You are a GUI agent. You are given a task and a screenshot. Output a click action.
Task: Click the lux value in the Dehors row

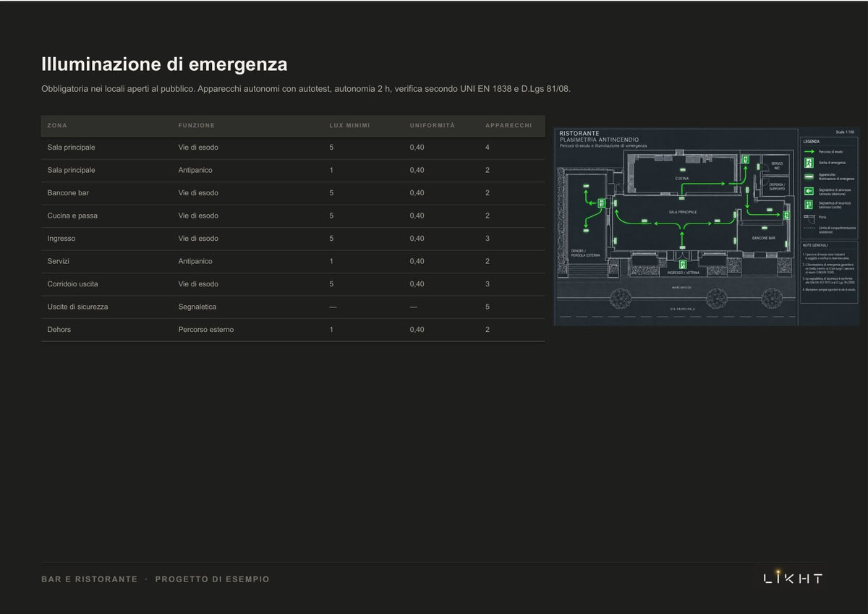click(331, 330)
